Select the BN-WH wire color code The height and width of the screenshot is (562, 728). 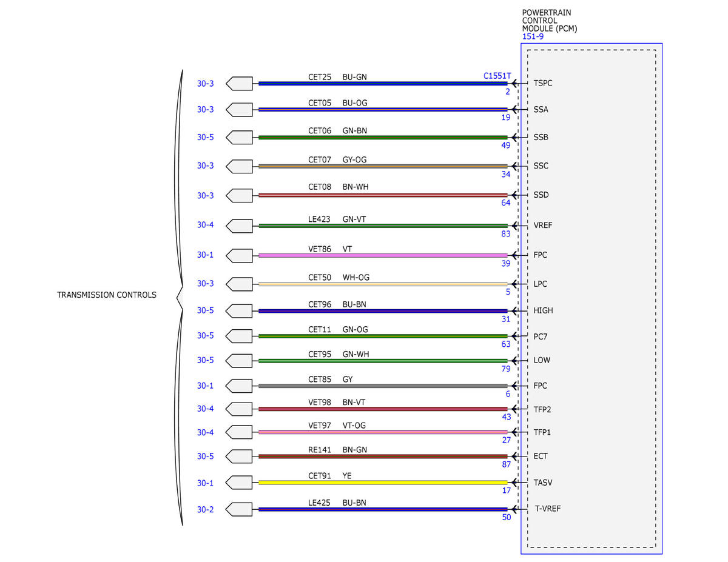click(x=356, y=187)
